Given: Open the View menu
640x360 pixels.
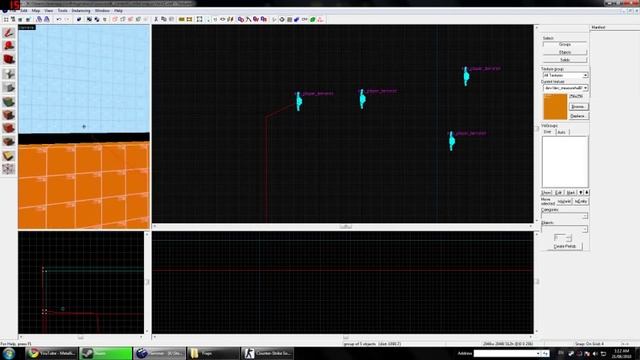Looking at the screenshot, I should pos(49,11).
